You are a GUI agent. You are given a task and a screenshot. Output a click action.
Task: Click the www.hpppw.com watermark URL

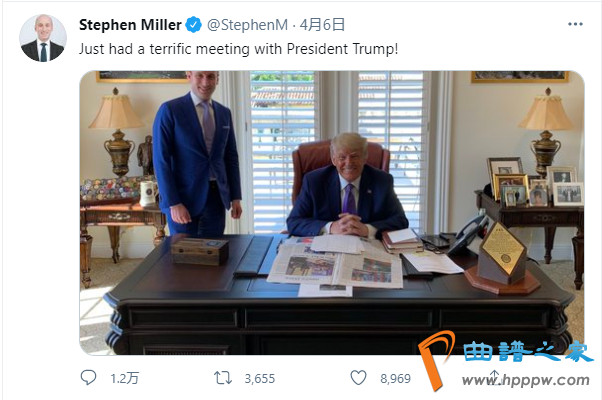[x=536, y=381]
